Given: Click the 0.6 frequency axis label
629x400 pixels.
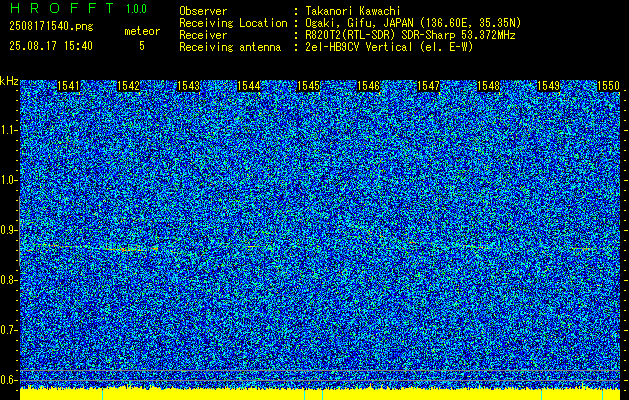Looking at the screenshot, I should pyautogui.click(x=8, y=380).
